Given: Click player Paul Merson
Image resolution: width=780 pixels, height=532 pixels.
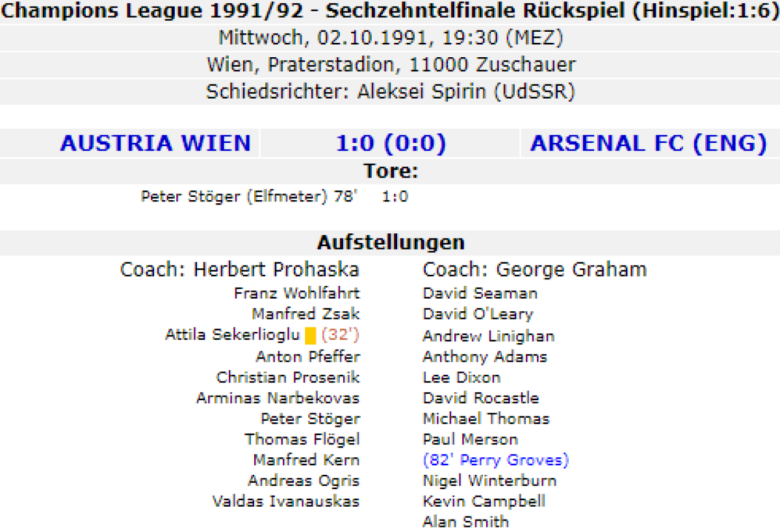Looking at the screenshot, I should [470, 439].
